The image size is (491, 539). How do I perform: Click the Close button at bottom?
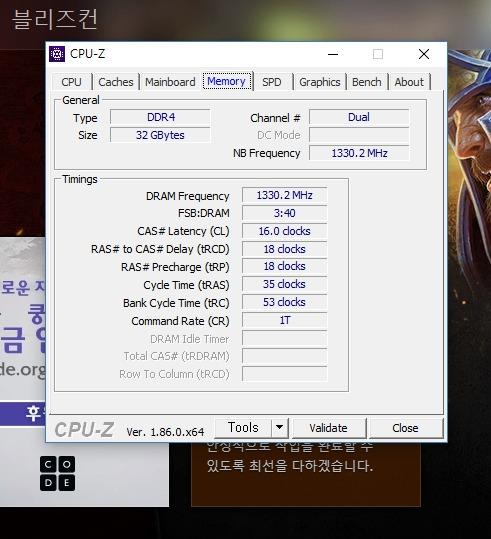pos(405,428)
